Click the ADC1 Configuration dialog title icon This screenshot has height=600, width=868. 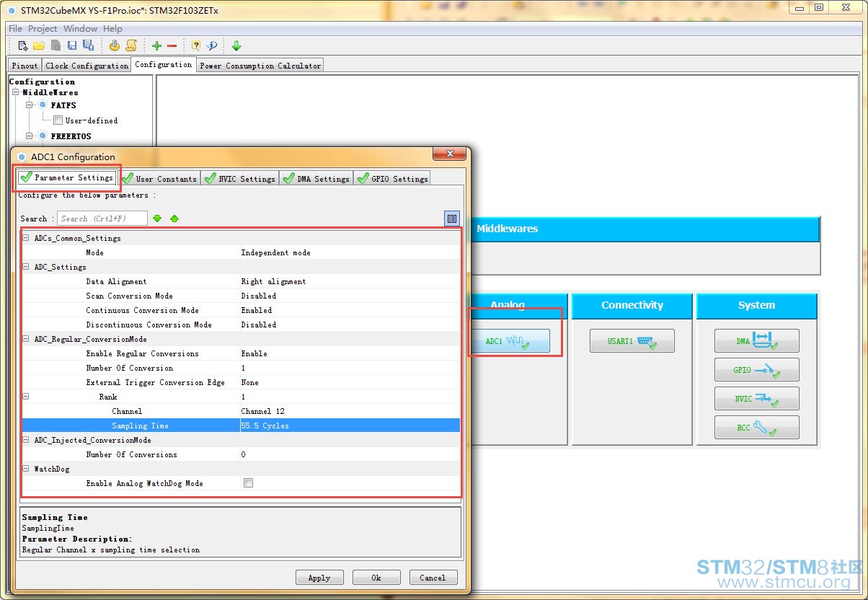pyautogui.click(x=22, y=156)
